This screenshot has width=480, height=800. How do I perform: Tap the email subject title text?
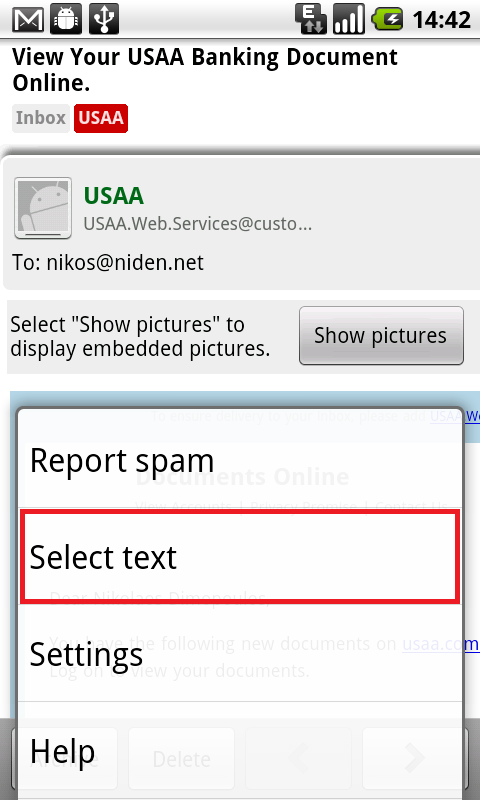click(205, 69)
